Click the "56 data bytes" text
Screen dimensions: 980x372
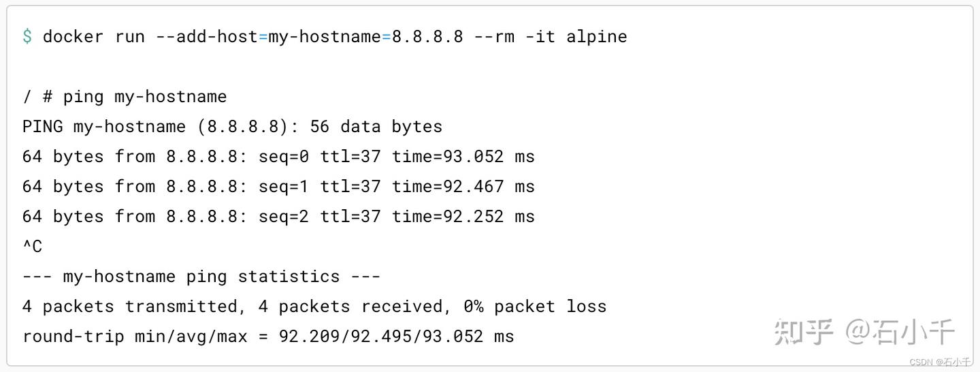click(376, 127)
